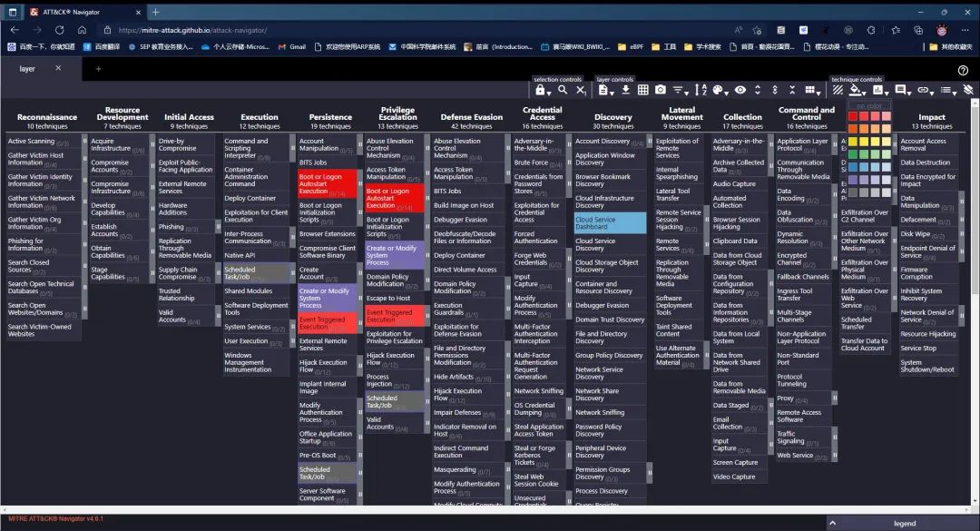Collapse all sub-techniques
The width and height of the screenshot is (980, 531).
[792, 90]
